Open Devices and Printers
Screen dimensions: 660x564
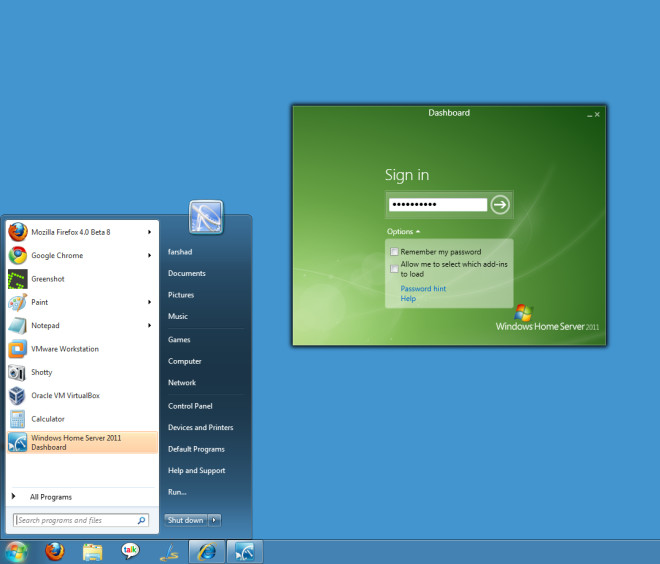200,428
